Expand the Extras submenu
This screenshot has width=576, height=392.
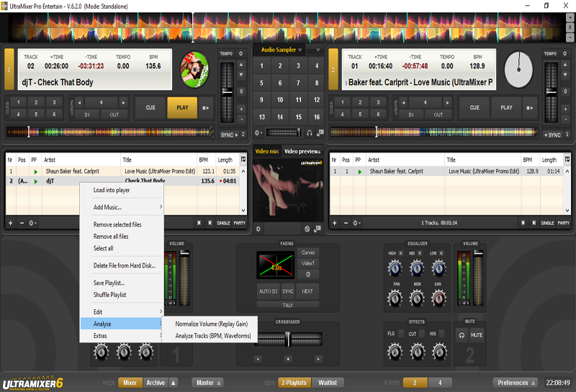(122, 335)
